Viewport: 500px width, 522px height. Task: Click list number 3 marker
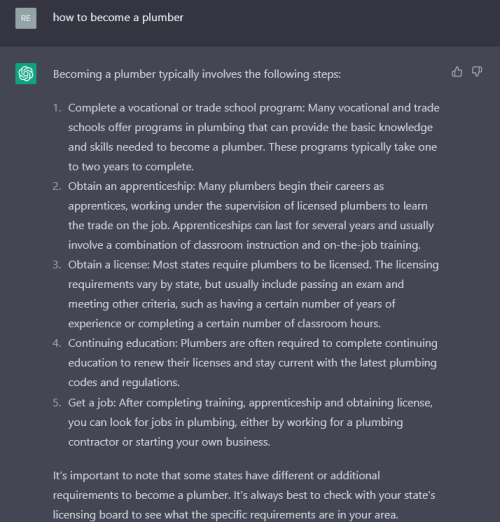pos(57,265)
